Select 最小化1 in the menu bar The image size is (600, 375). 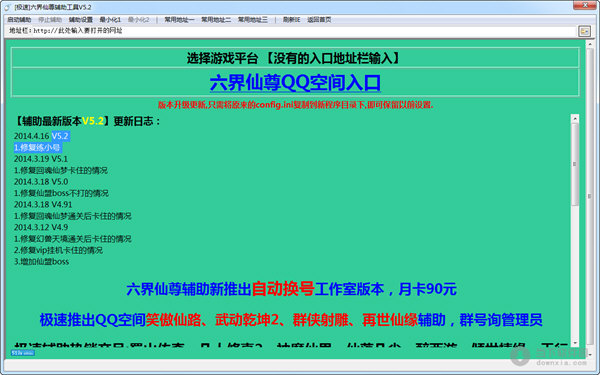point(110,20)
